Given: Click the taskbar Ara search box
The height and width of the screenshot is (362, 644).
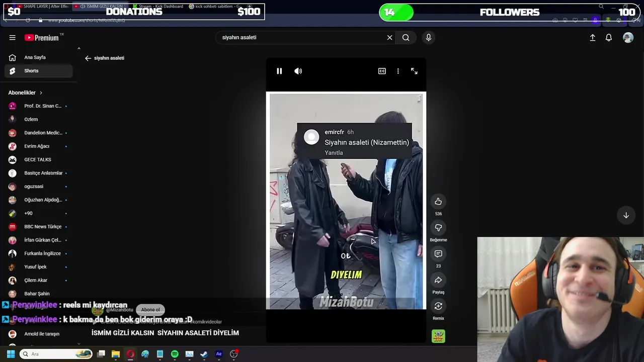Looking at the screenshot, I should click(x=56, y=354).
